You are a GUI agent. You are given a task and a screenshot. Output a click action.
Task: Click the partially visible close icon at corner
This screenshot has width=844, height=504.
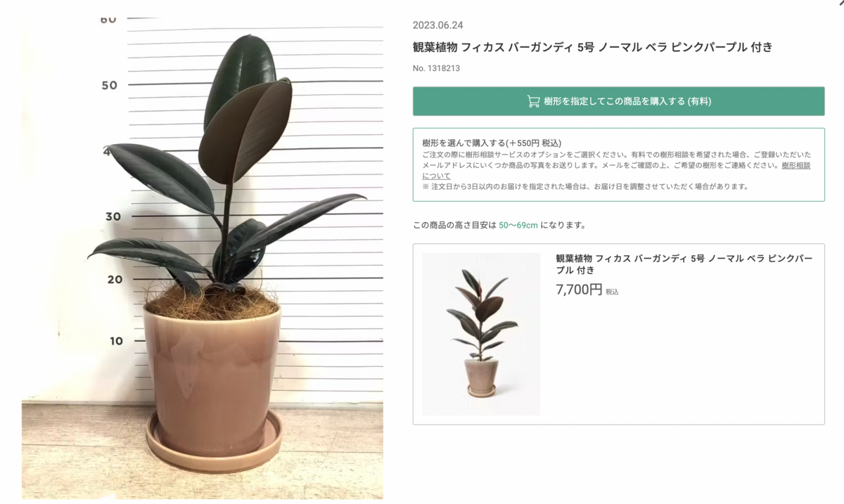click(840, 3)
